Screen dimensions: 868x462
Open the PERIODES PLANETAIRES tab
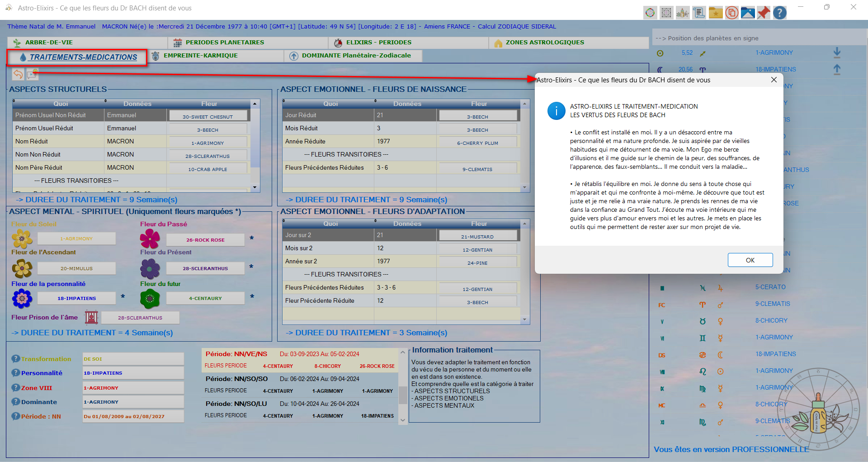click(x=248, y=43)
